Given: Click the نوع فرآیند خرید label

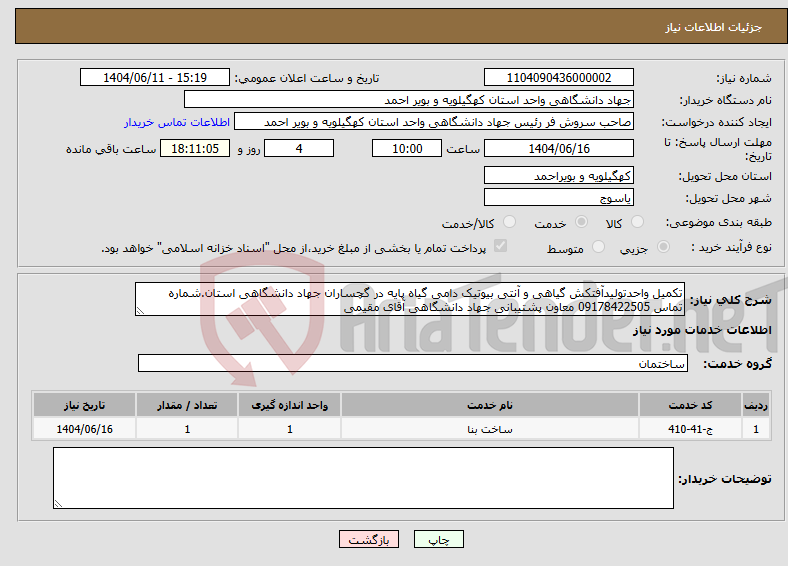Looking at the screenshot, I should pos(731,247).
